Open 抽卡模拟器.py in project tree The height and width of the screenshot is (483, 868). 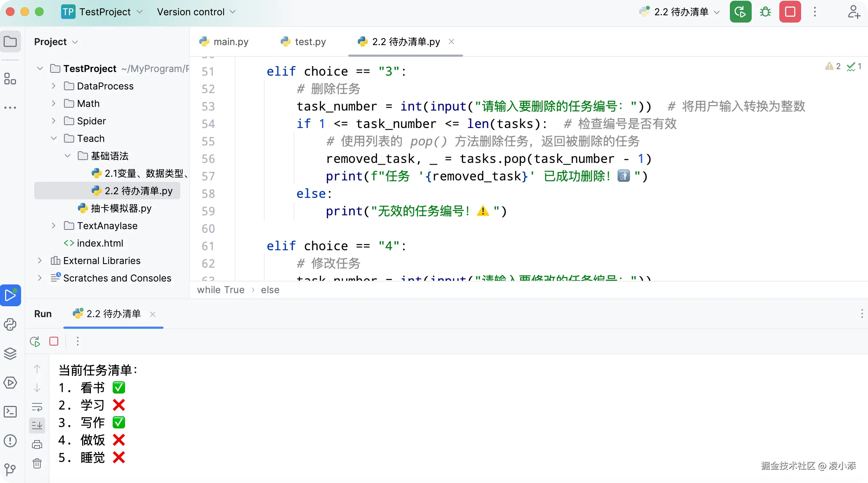[121, 208]
